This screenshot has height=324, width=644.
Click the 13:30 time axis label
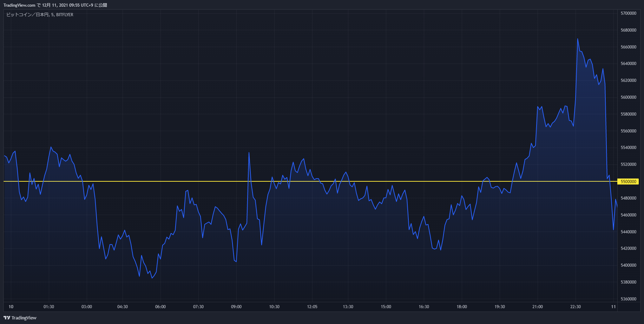(x=348, y=307)
